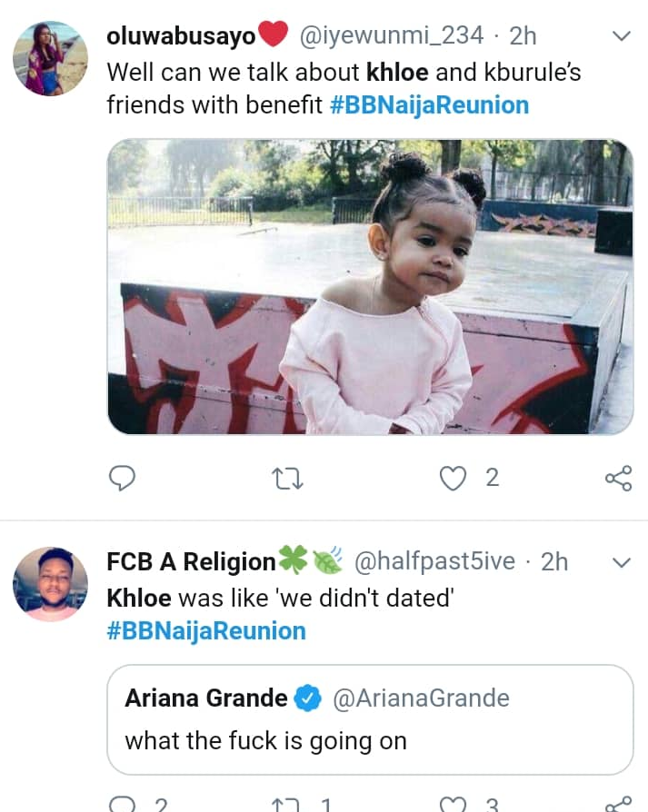The image size is (648, 812).
Task: Open the child photo in tweet
Action: [x=370, y=286]
